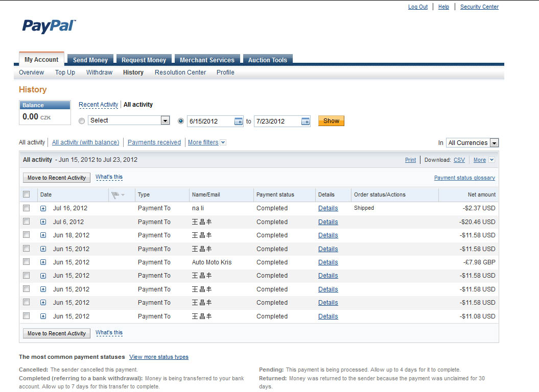This screenshot has width=539, height=392.
Task: Click the start date field 6/15/2012
Action: (209, 121)
